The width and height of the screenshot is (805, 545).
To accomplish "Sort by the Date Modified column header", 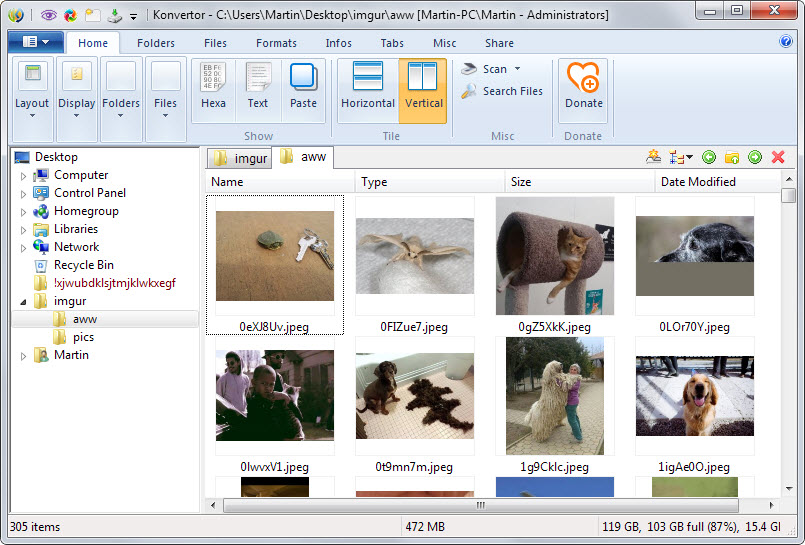I will point(717,182).
